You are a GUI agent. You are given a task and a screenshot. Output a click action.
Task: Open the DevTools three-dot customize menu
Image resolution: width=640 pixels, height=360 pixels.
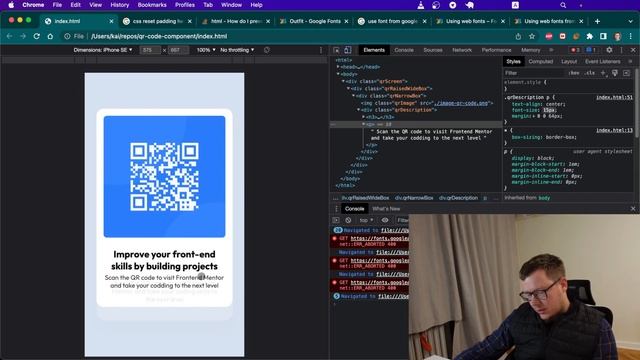click(622, 50)
